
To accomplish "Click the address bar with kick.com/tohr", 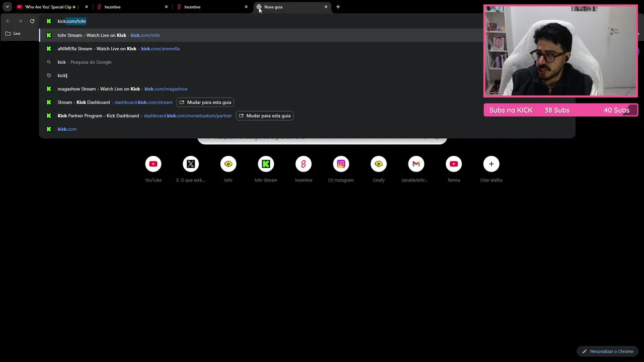I will pyautogui.click(x=262, y=21).
